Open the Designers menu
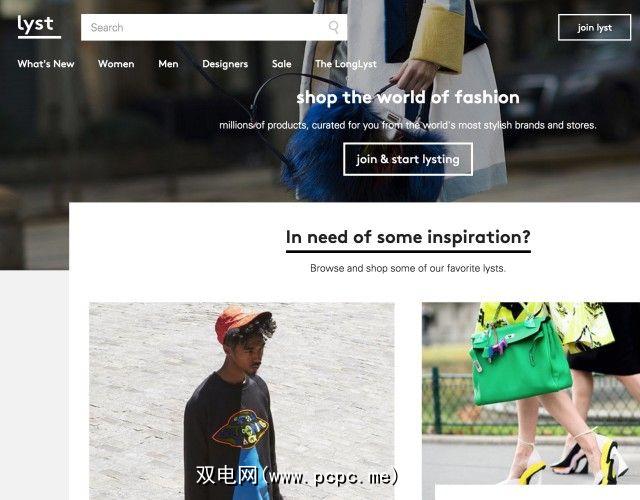 coord(225,64)
